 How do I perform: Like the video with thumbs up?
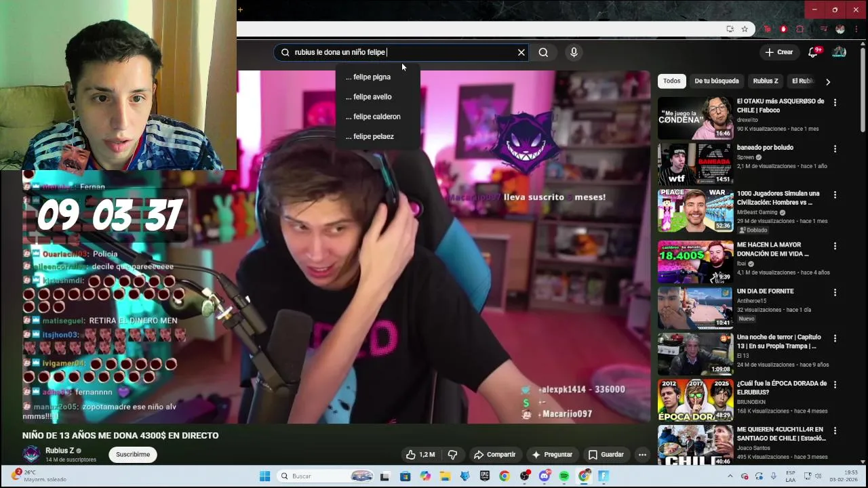point(420,455)
